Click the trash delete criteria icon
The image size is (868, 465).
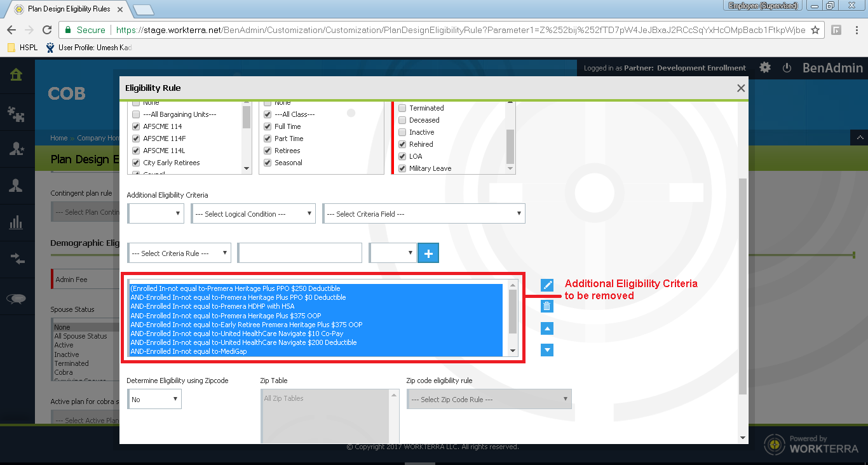tap(547, 306)
